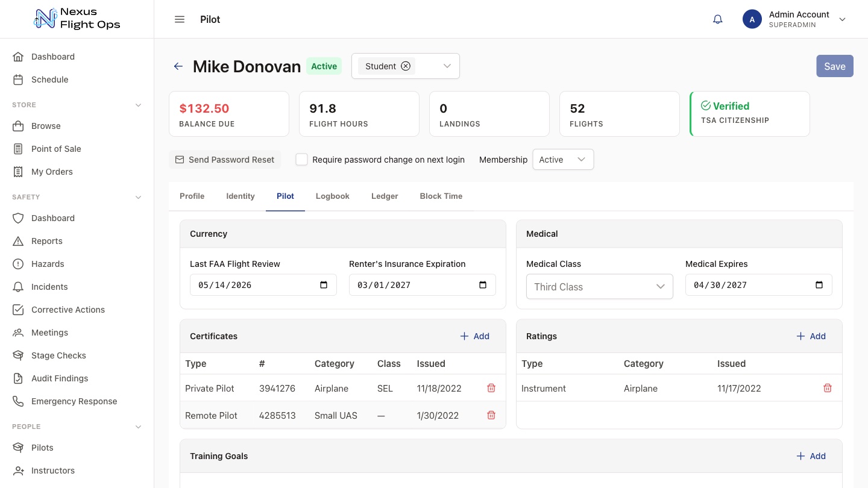Viewport: 868px width, 488px height.
Task: Collapse the PEOPLE sidebar section
Action: pos(138,427)
